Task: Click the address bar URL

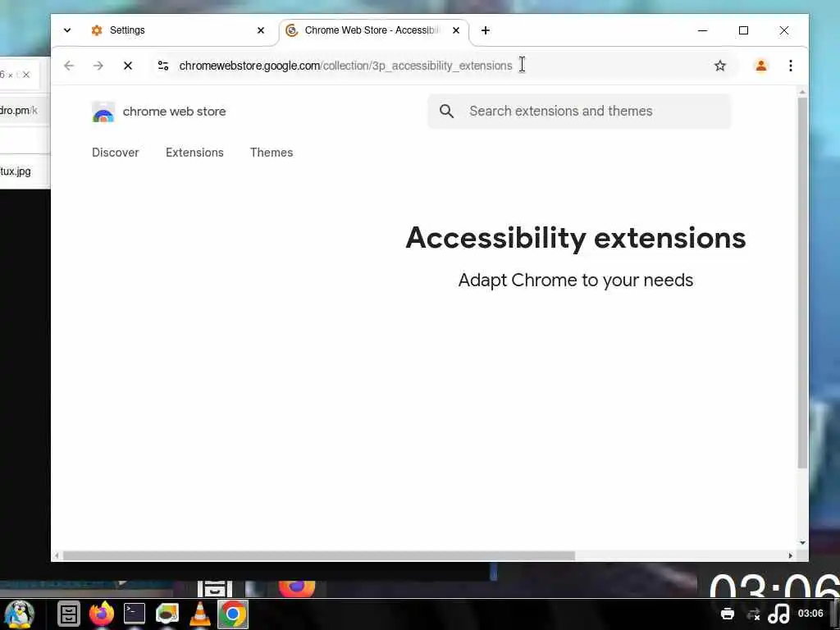Action: [345, 66]
